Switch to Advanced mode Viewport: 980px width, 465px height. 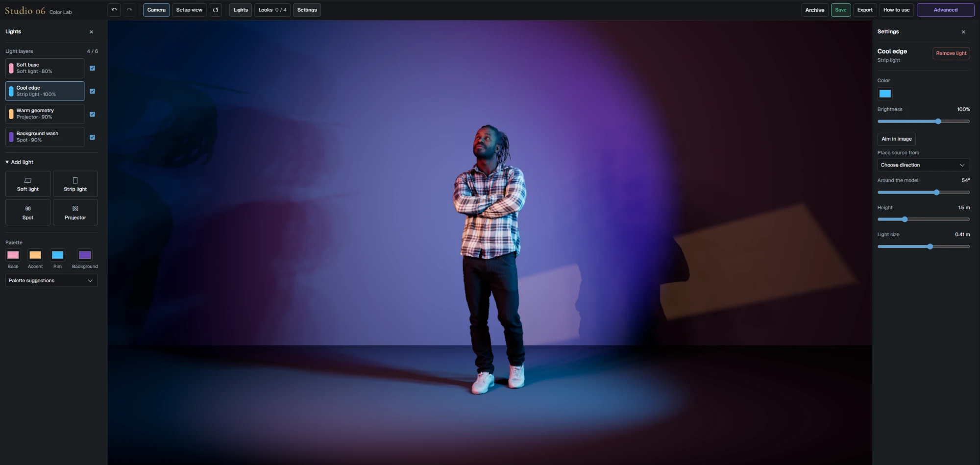946,10
